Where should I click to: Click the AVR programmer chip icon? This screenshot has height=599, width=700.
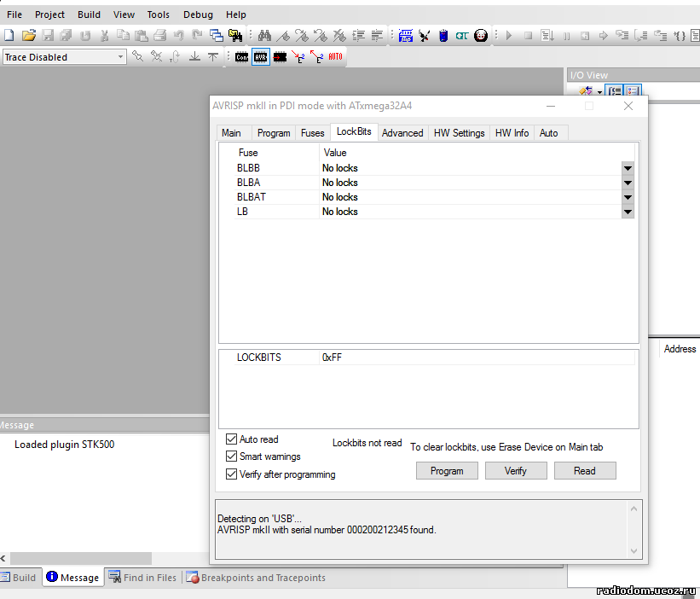click(x=261, y=56)
